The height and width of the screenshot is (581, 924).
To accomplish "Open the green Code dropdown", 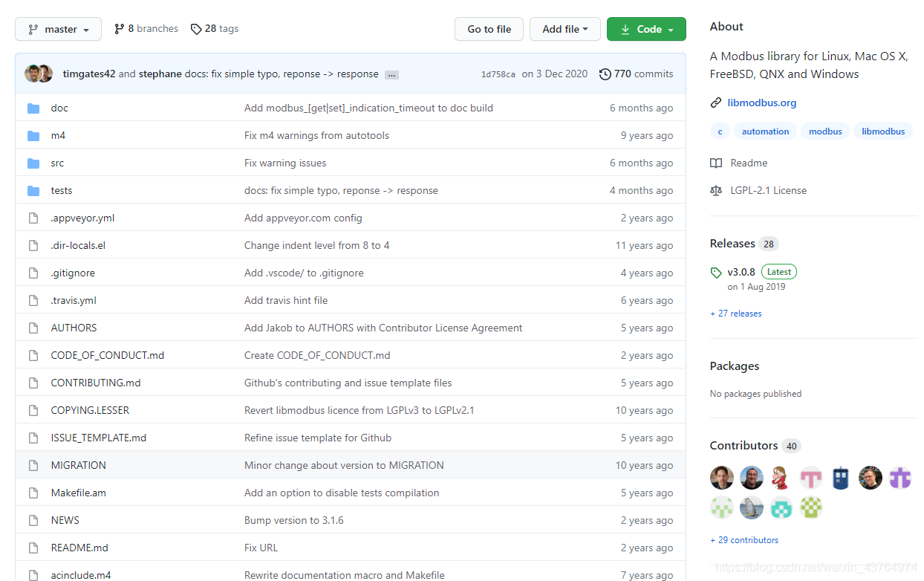I will 646,29.
